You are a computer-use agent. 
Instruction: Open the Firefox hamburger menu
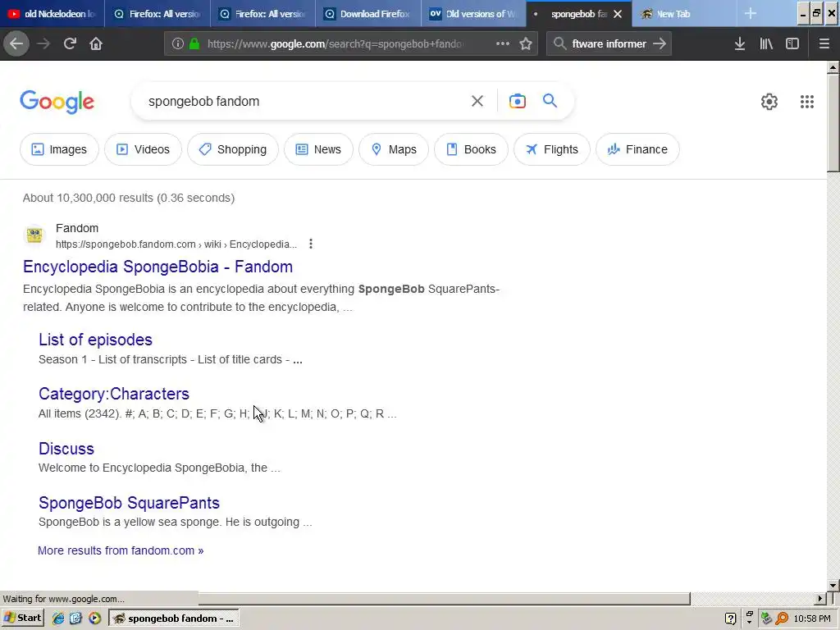click(x=824, y=43)
